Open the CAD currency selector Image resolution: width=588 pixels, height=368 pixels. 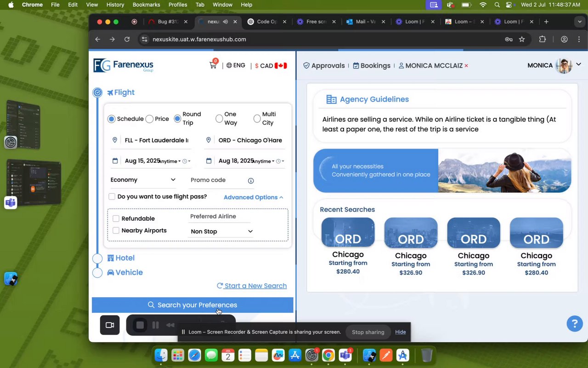271,66
